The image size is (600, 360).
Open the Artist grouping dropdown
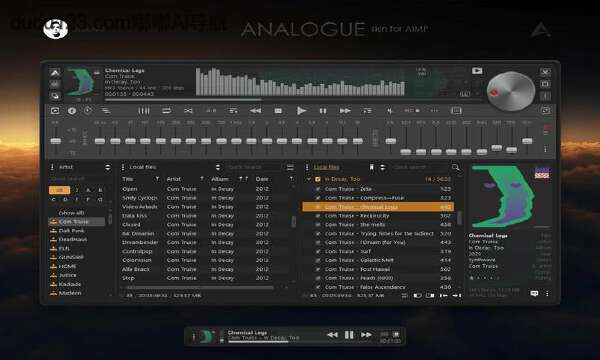(108, 167)
